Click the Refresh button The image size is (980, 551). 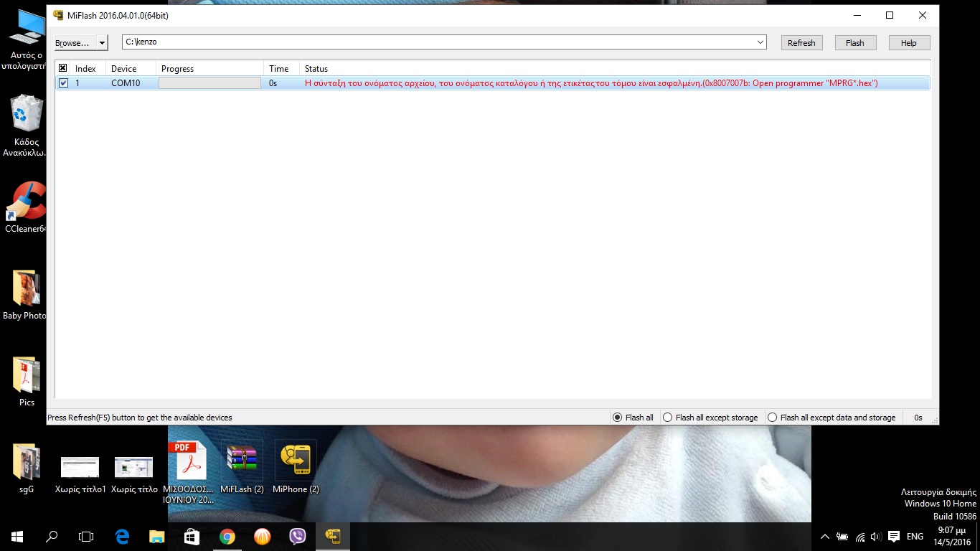pyautogui.click(x=801, y=43)
